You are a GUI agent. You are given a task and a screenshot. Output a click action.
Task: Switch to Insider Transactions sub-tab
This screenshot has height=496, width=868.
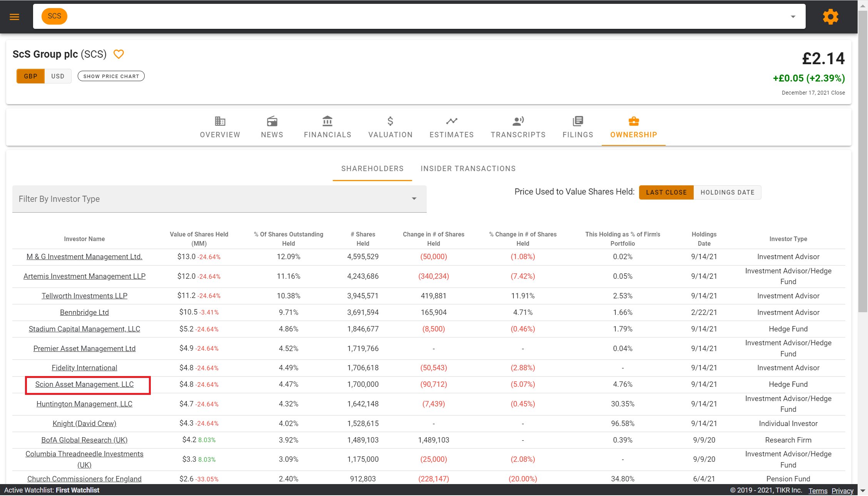click(x=468, y=168)
